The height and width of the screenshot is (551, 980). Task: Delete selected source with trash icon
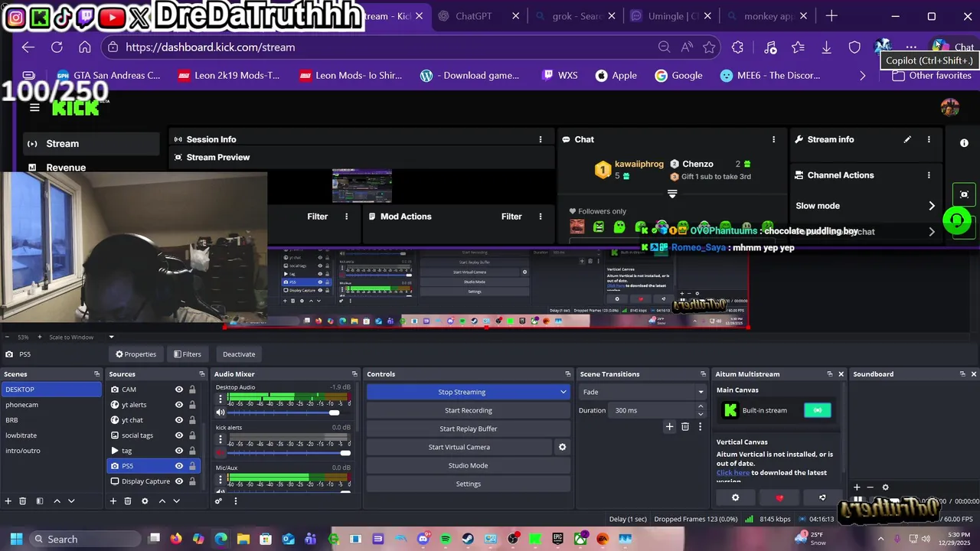pyautogui.click(x=128, y=501)
